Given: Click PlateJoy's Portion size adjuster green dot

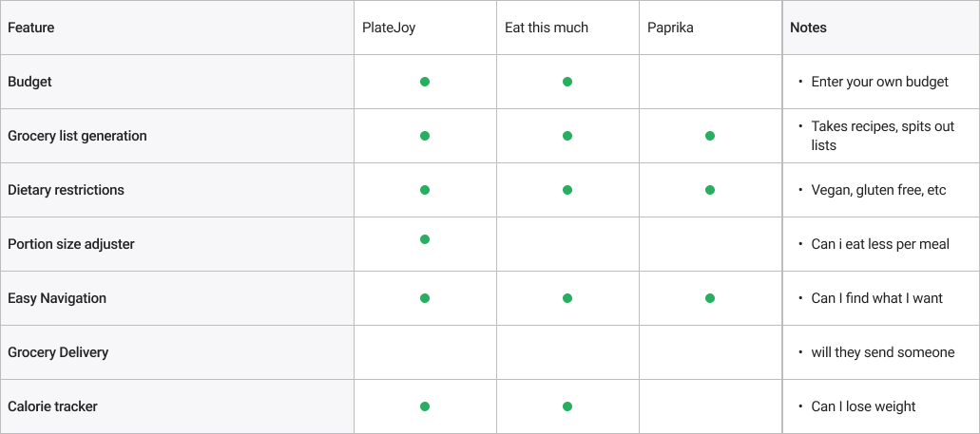Looking at the screenshot, I should coord(425,239).
